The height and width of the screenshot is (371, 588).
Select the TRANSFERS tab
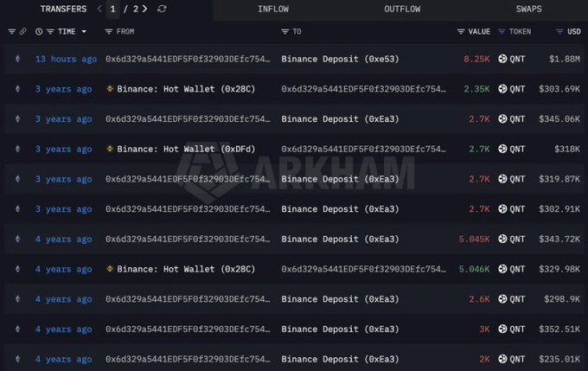63,9
